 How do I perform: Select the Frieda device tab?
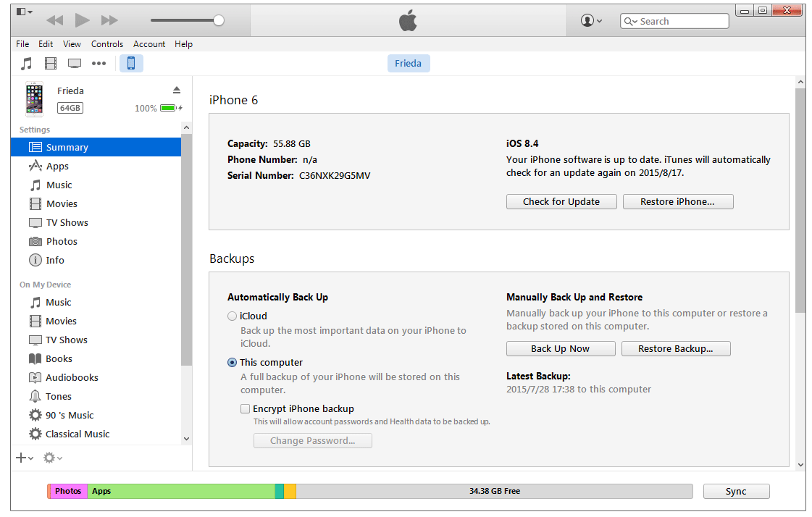[x=408, y=63]
